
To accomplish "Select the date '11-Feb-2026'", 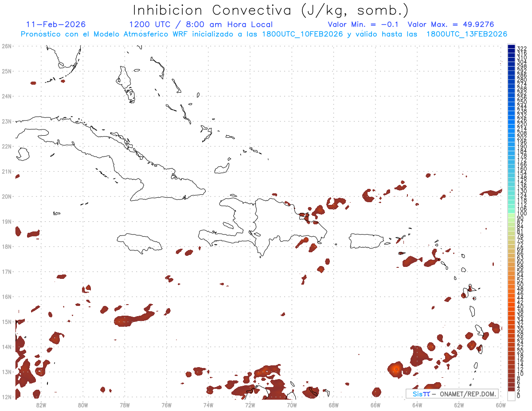I will [56, 24].
